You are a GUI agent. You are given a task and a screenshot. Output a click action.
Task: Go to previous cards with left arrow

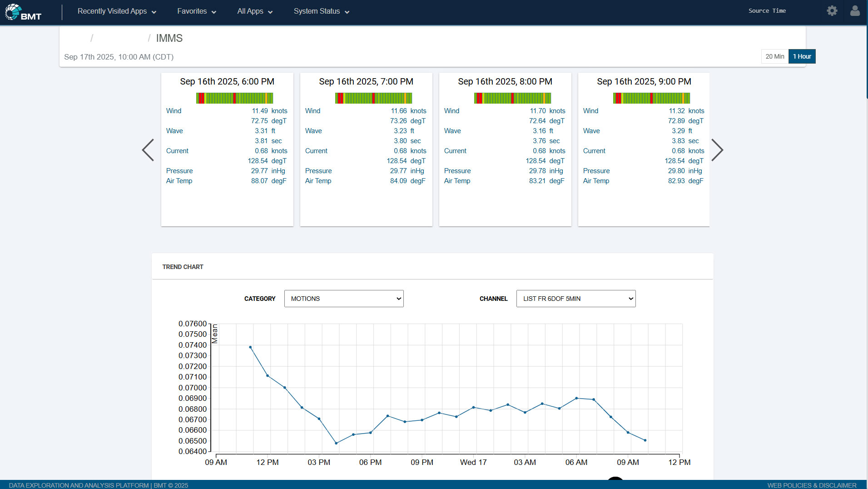pos(148,150)
